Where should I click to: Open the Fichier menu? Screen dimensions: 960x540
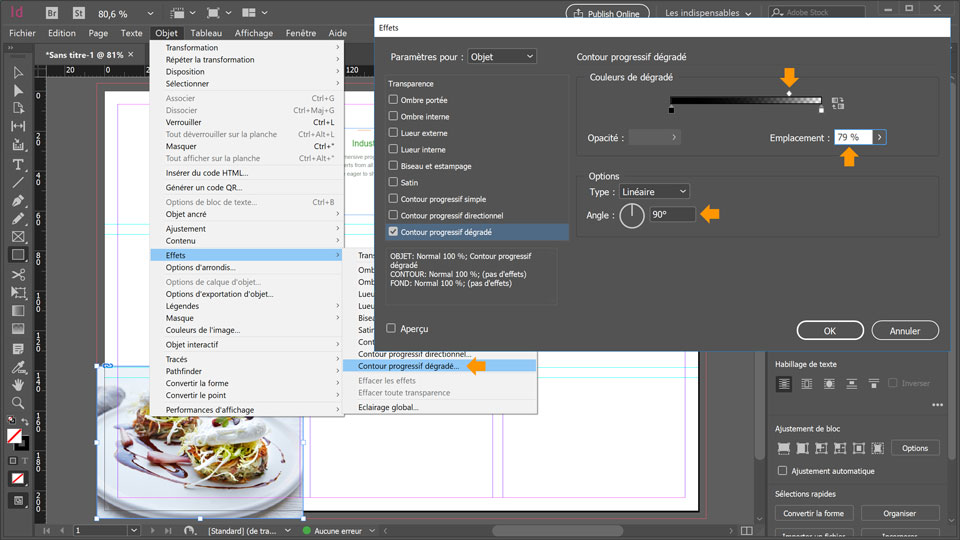(22, 33)
